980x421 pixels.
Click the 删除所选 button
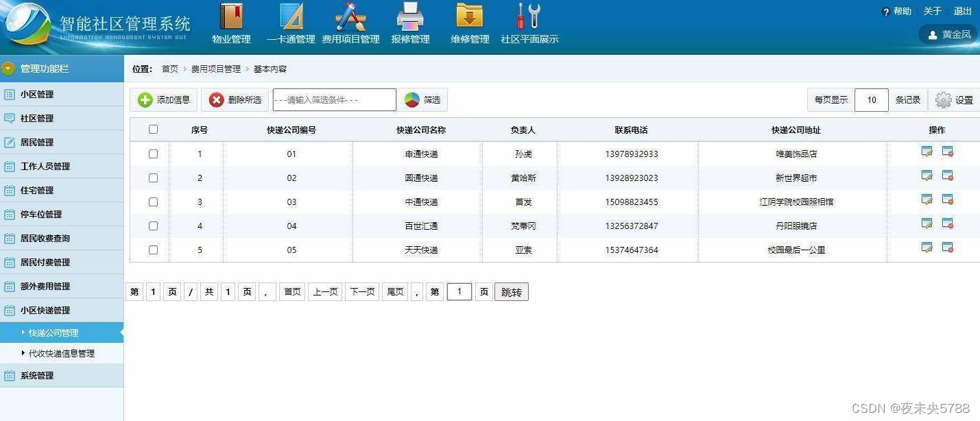point(235,100)
